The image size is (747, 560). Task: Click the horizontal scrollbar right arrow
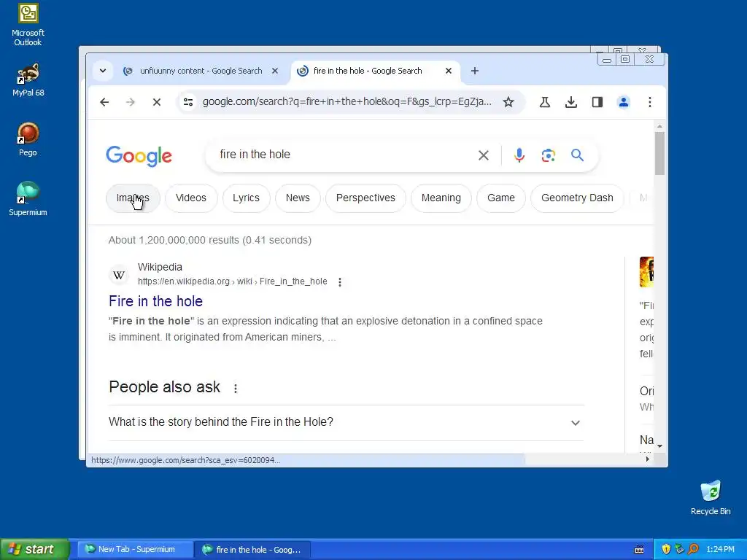point(647,459)
